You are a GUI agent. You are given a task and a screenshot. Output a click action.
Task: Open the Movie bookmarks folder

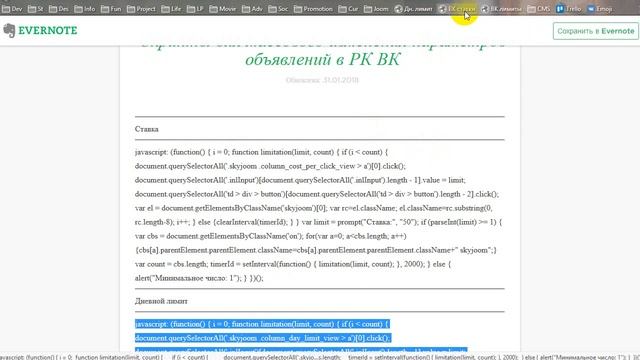pos(222,9)
